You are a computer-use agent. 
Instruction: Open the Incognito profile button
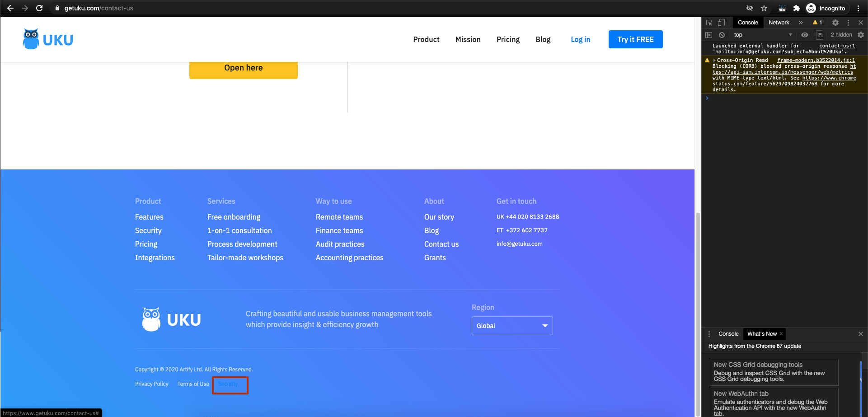[826, 8]
